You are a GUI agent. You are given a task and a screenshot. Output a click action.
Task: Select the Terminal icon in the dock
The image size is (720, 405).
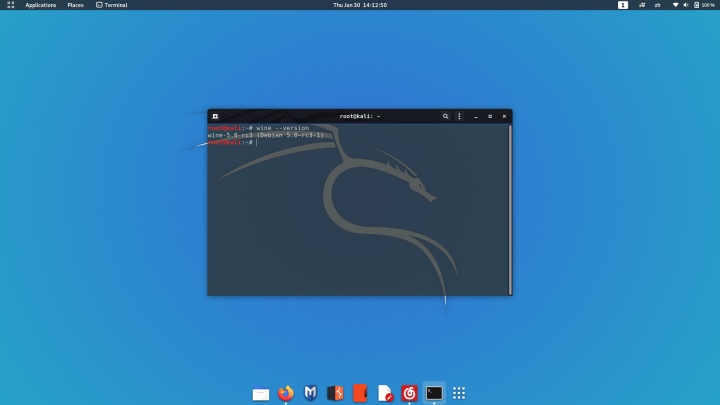(434, 393)
